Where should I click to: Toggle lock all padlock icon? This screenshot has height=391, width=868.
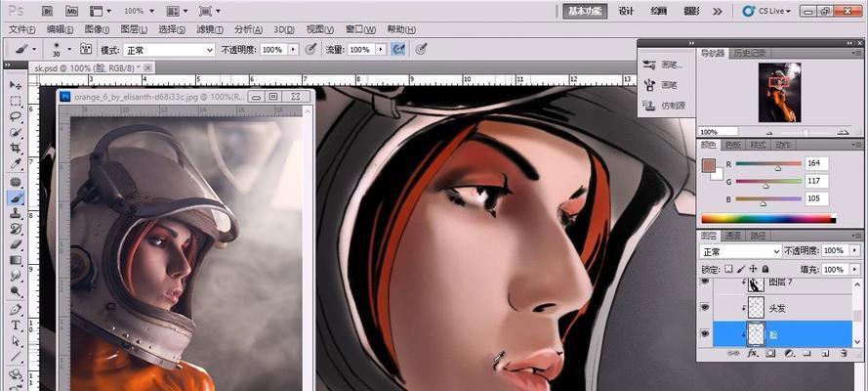(765, 269)
